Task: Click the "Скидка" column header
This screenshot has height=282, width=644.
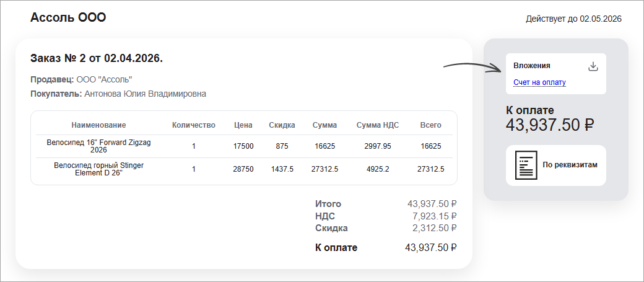Action: pyautogui.click(x=282, y=125)
